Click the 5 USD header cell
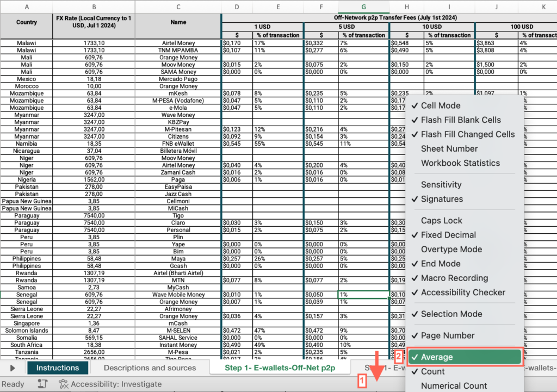The image size is (557, 392). [x=346, y=27]
